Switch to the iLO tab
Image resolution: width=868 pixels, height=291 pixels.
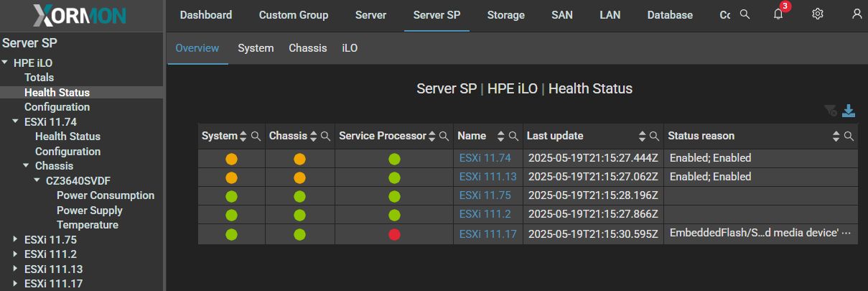tap(350, 48)
